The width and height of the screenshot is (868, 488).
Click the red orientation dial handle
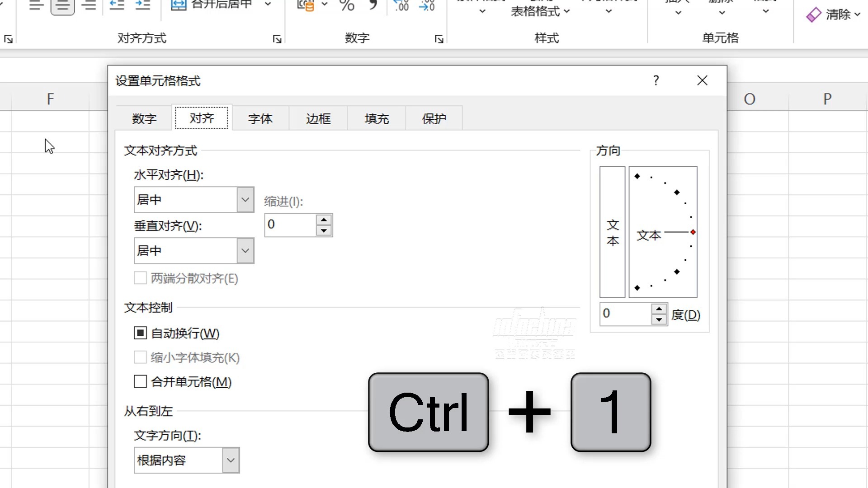pyautogui.click(x=693, y=232)
